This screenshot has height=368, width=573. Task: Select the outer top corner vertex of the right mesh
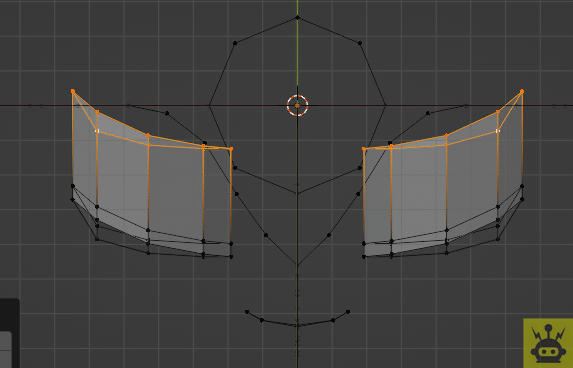click(522, 91)
